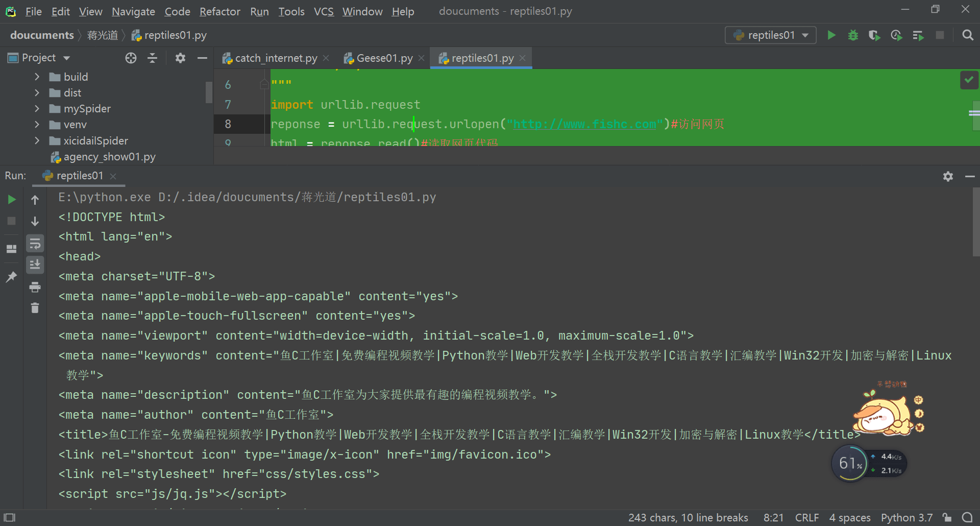Image resolution: width=980 pixels, height=526 pixels.
Task: Minimize the Run tool window
Action: click(x=970, y=176)
